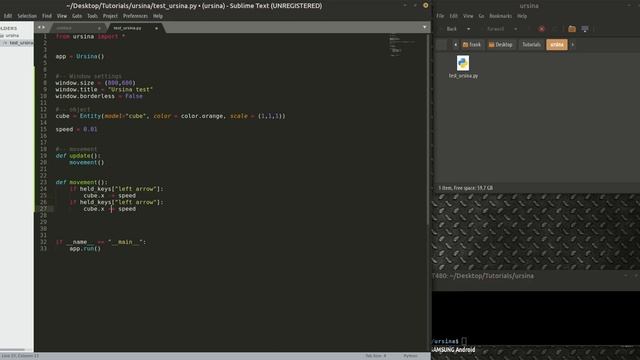Click the path bar left scroll arrow
Screen dimensions: 640x360
tap(456, 44)
